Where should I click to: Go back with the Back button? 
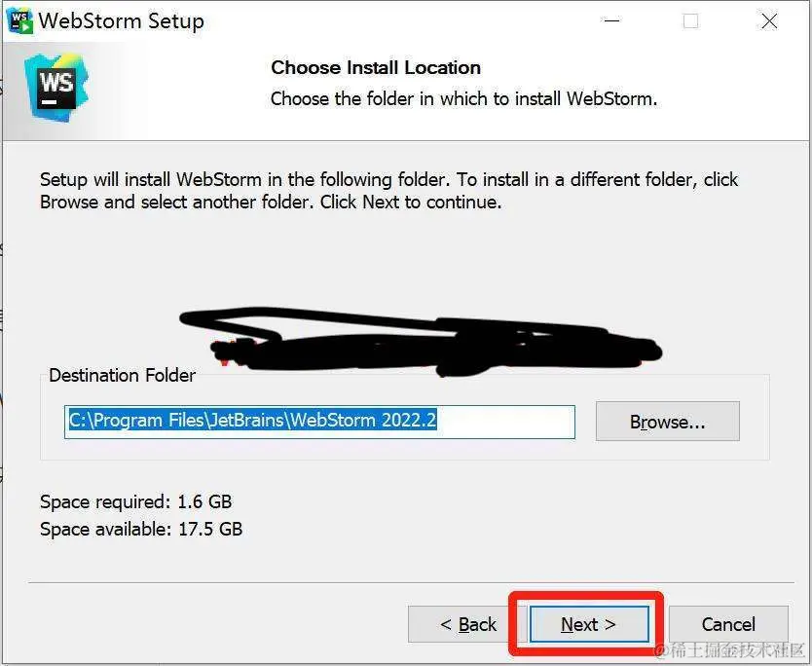pos(467,624)
